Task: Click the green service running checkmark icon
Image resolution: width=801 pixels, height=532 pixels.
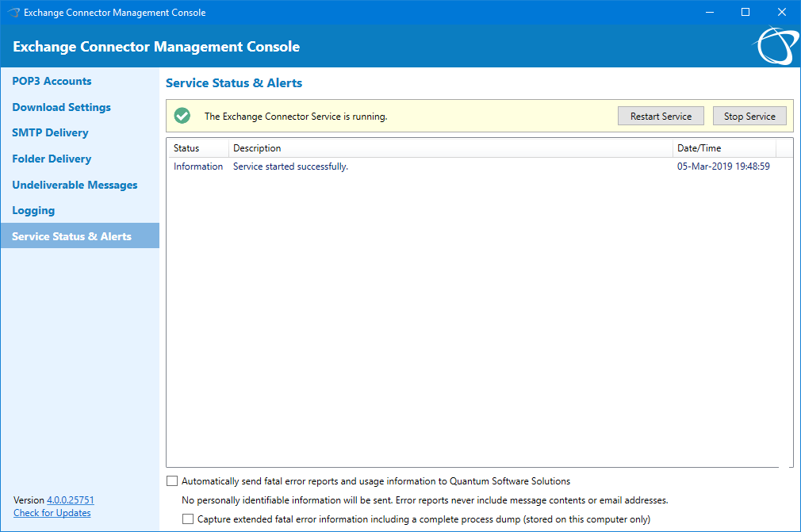Action: tap(182, 117)
